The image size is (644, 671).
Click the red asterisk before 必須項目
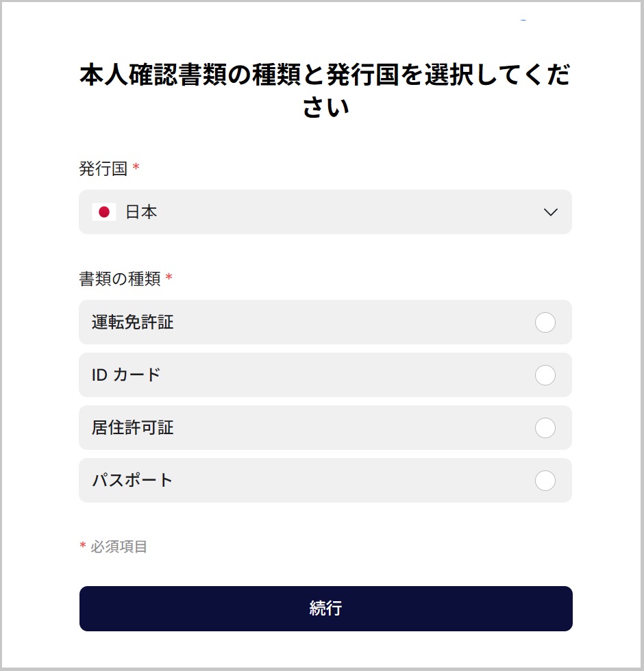point(83,546)
